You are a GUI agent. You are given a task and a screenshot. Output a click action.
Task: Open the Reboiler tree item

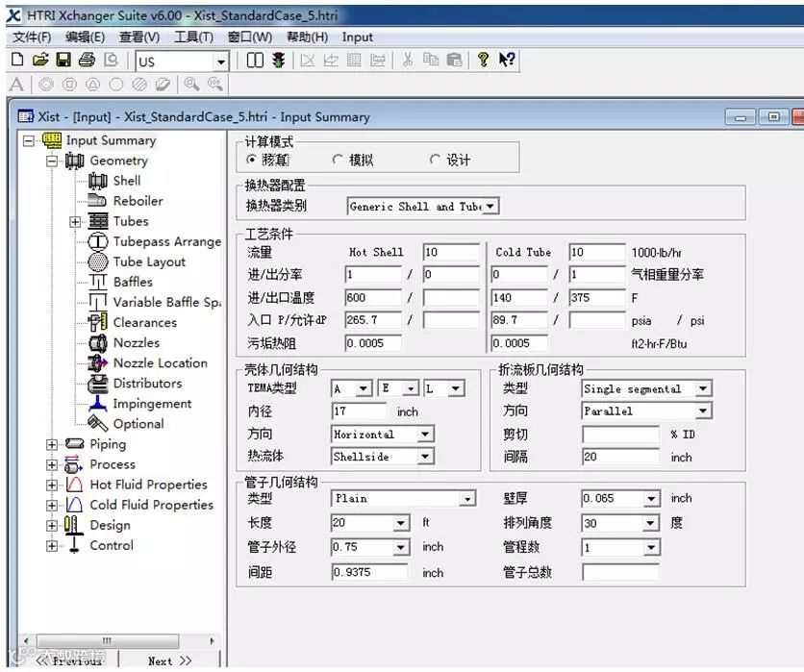(138, 201)
